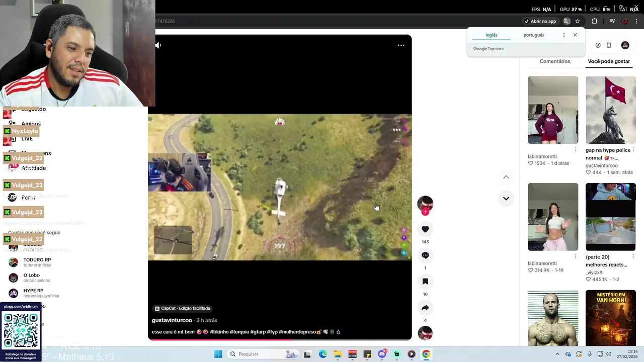Switch to Você pode gostar tab

(x=609, y=61)
